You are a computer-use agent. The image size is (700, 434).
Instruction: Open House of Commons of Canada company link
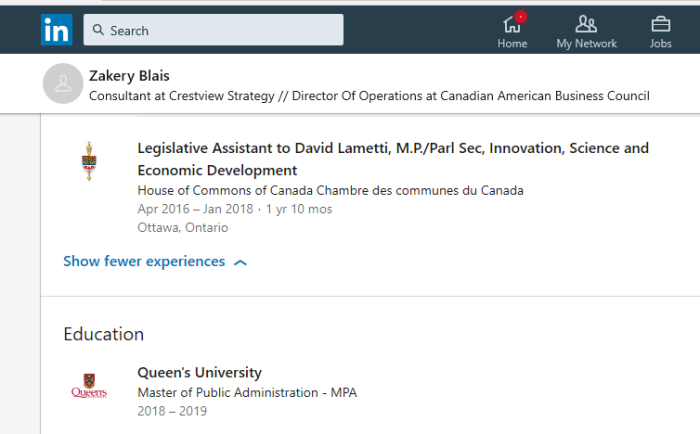pos(330,191)
